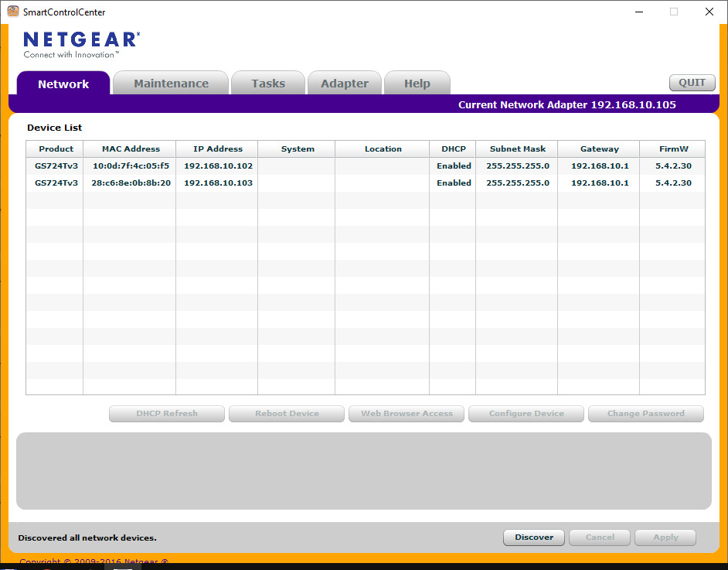Click the FirmW column header
The width and height of the screenshot is (728, 570).
[x=672, y=149]
